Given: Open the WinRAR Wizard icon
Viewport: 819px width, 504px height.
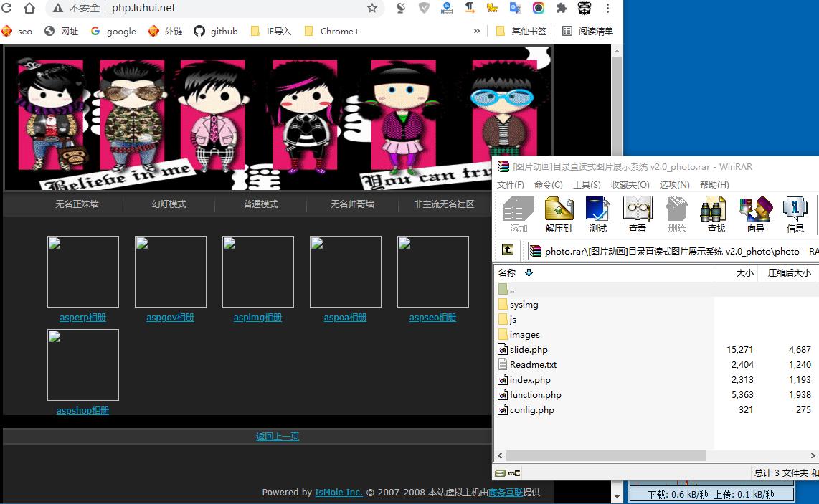Looking at the screenshot, I should [755, 209].
